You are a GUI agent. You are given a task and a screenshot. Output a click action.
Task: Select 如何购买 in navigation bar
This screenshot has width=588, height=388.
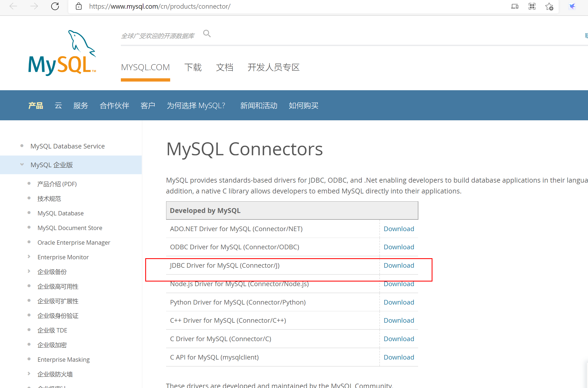click(303, 105)
